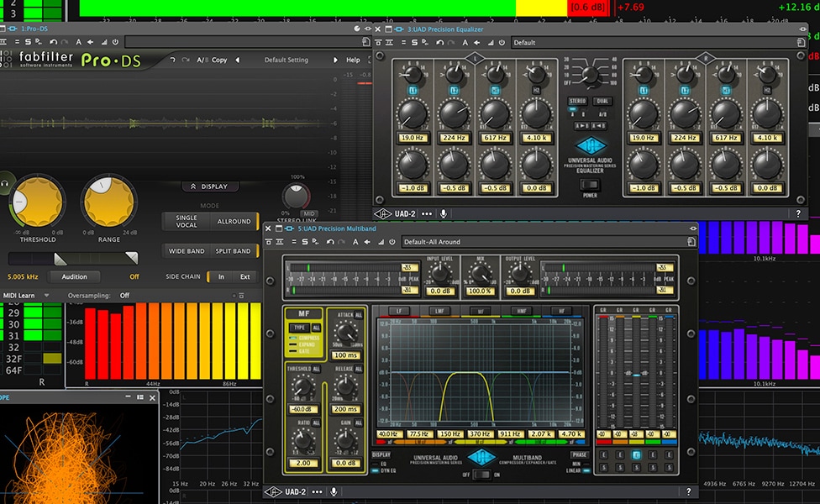Select Split Band processing in Pro-DS
This screenshot has width=820, height=504.
coord(233,251)
